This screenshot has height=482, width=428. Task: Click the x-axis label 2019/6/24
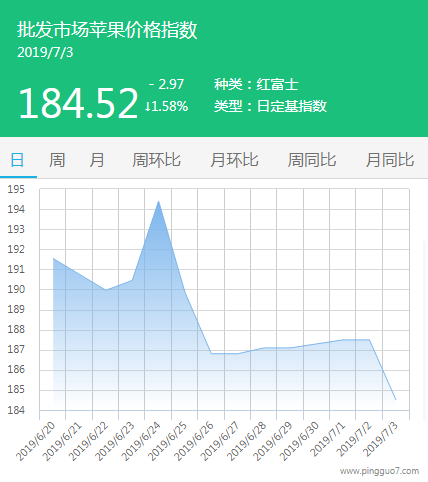click(141, 441)
